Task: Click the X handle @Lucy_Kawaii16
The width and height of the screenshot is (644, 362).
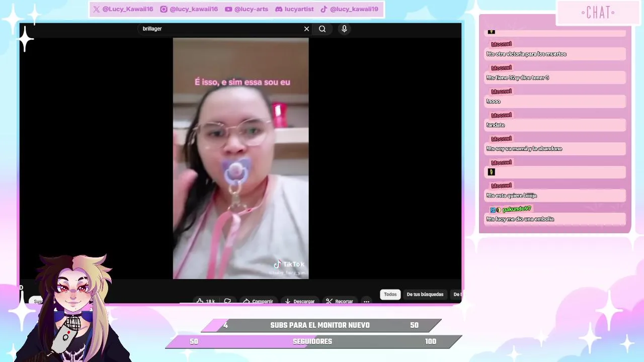Action: point(127,9)
